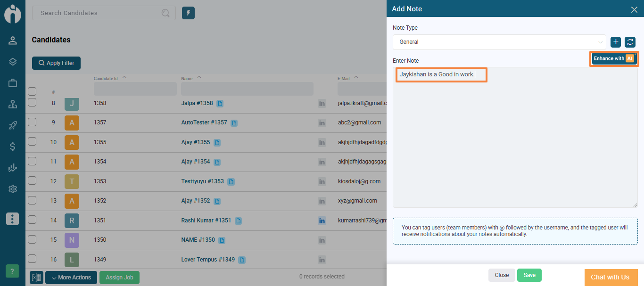The height and width of the screenshot is (286, 644).
Task: Click the dollar sign icon in sidebar
Action: 13,147
